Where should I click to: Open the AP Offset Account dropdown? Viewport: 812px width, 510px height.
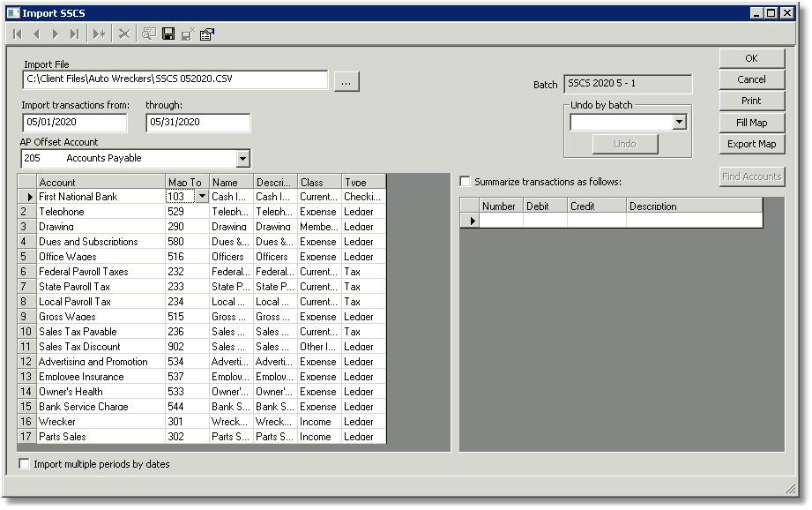[x=242, y=159]
